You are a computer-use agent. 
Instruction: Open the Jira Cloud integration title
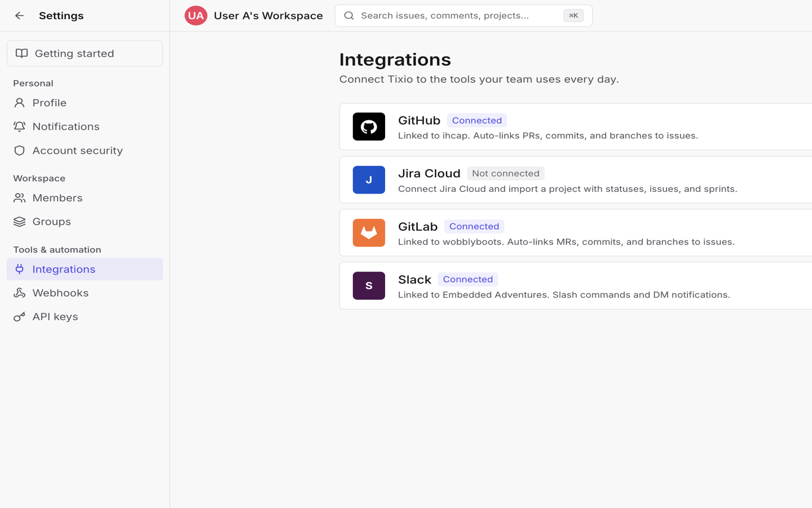(x=429, y=173)
